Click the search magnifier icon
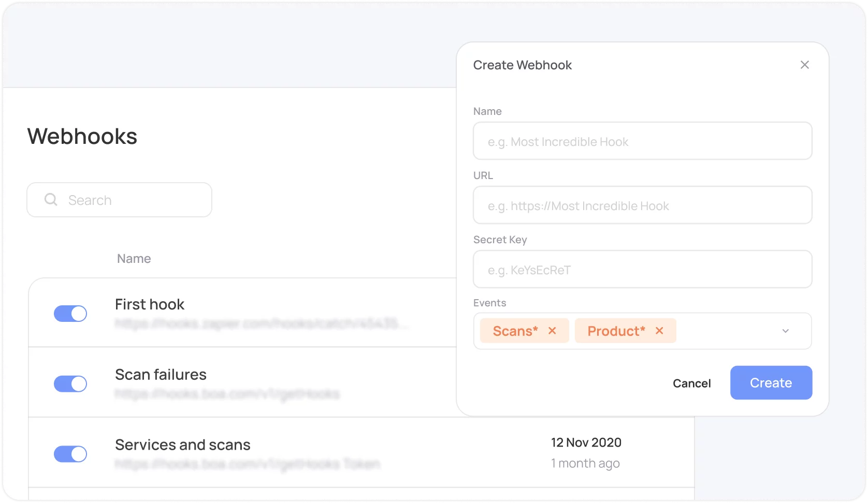 point(50,199)
